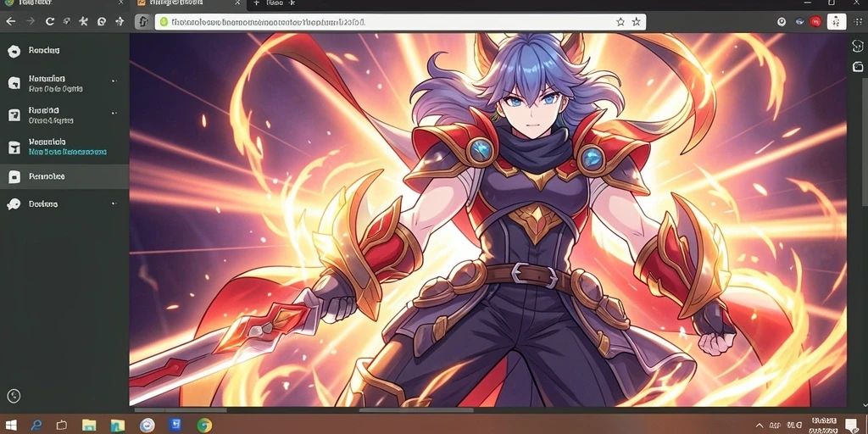Click the first star icon in the address bar

point(620,21)
